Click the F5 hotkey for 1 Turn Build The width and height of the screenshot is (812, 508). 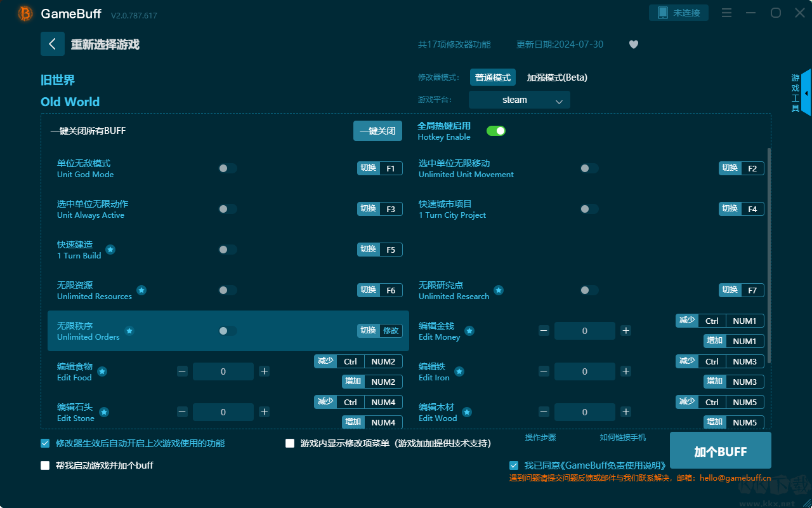point(391,250)
